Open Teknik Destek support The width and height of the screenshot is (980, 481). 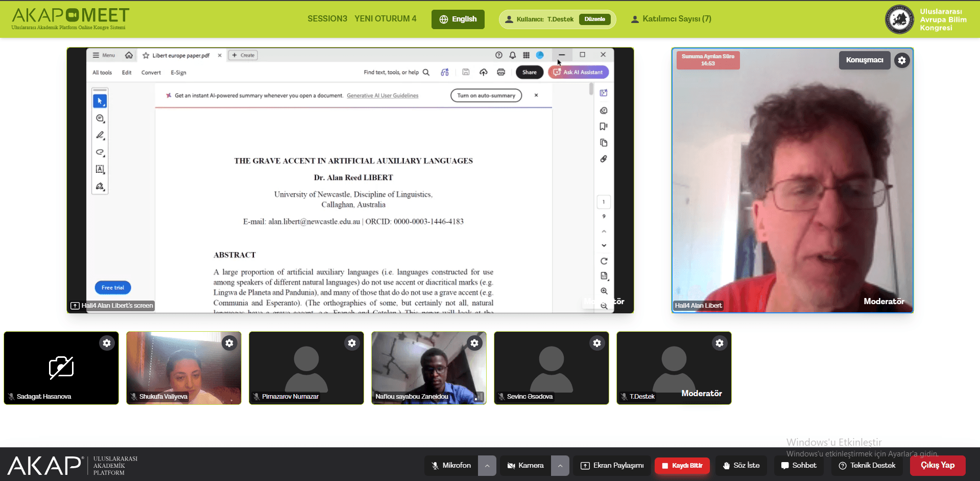867,466
